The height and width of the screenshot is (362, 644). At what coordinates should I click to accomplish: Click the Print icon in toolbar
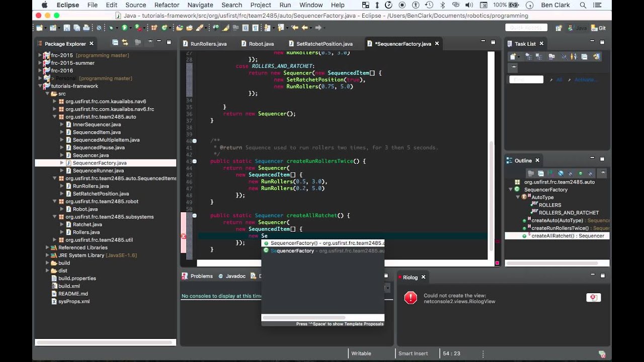86,28
